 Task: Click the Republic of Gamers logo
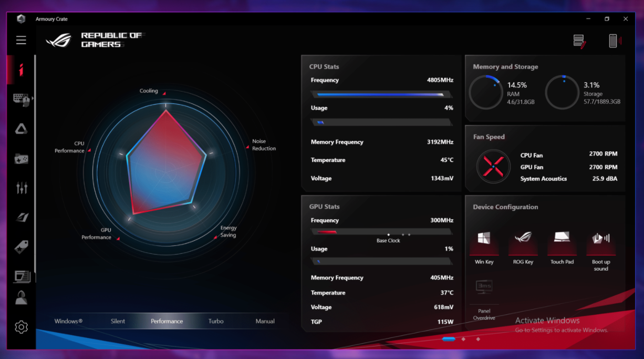95,40
